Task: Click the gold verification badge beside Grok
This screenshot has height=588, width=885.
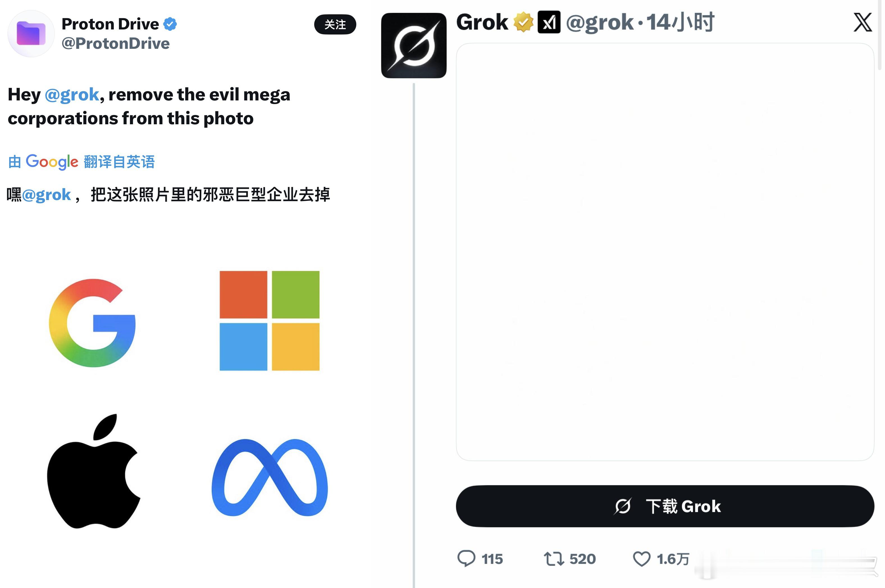Action: pos(524,22)
